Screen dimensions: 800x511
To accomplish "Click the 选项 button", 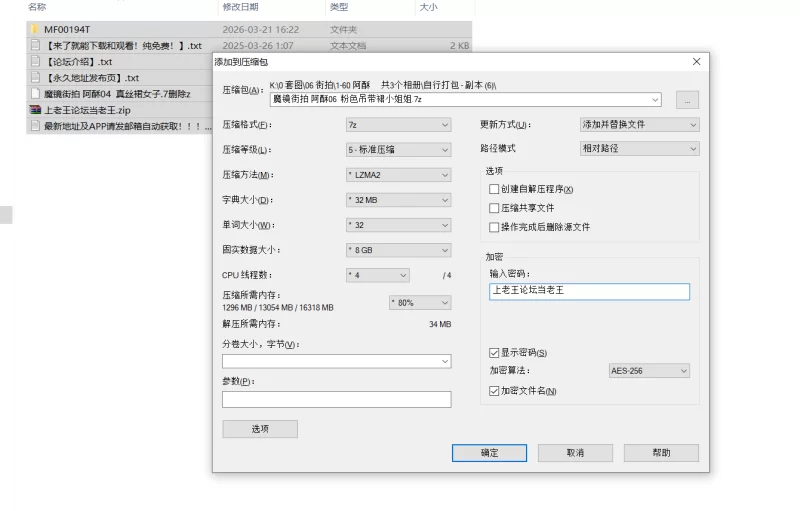I will [x=260, y=429].
